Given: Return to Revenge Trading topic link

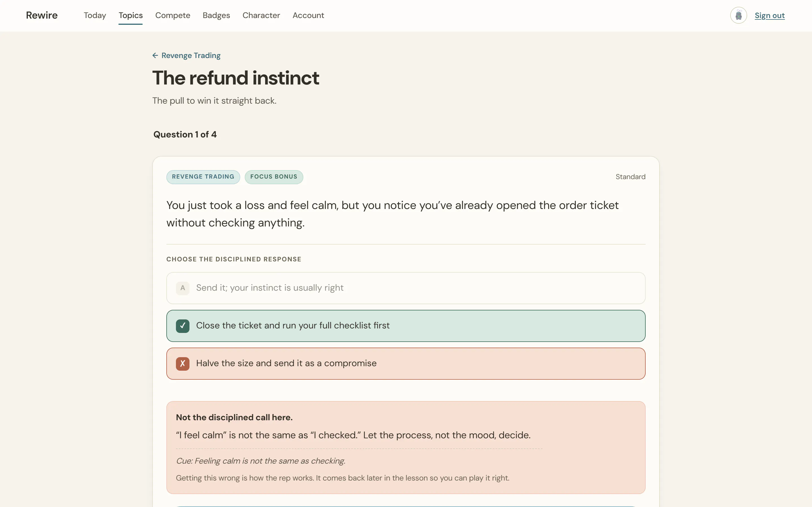Looking at the screenshot, I should tap(191, 55).
